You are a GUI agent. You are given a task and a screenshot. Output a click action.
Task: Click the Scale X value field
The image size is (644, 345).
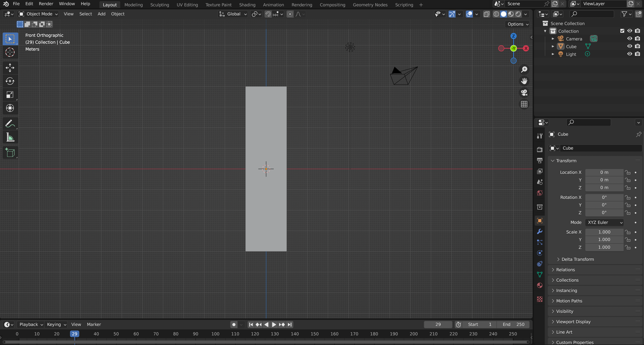604,232
